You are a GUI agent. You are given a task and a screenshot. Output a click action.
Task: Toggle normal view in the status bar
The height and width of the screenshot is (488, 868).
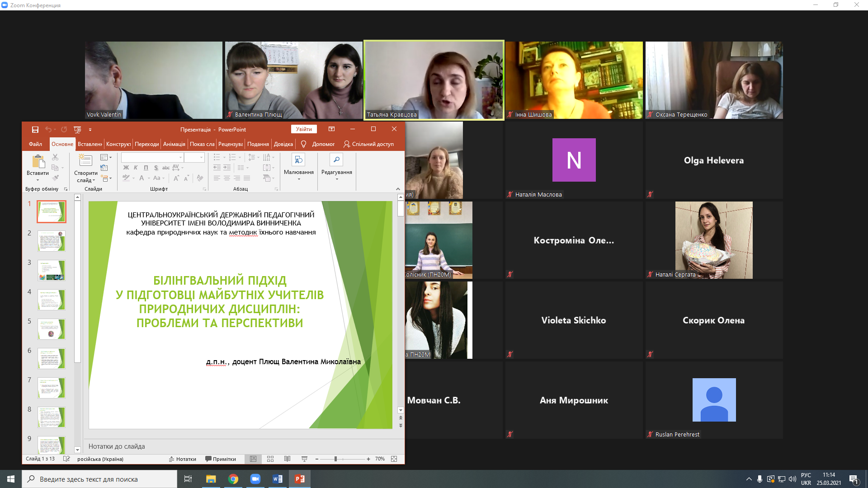[253, 459]
